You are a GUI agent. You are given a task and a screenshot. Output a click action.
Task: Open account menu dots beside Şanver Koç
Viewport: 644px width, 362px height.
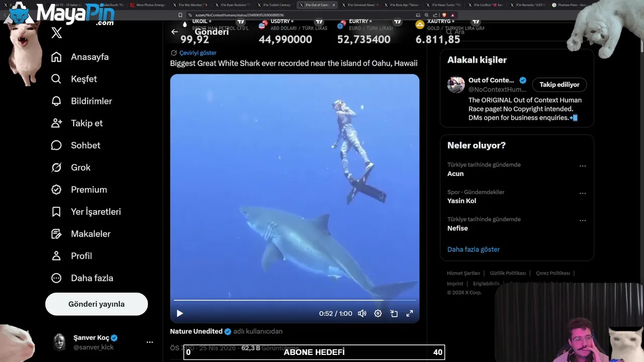[x=149, y=342]
